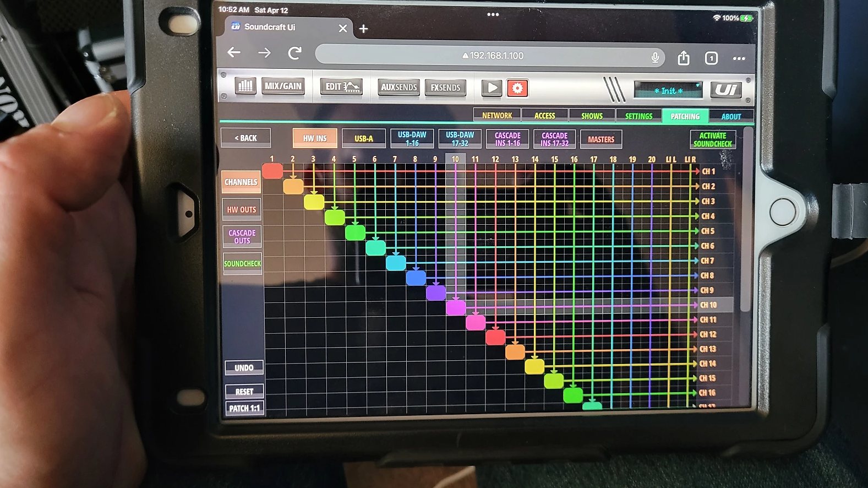Select the HW OUTS destination
868x488 pixels.
pos(242,210)
